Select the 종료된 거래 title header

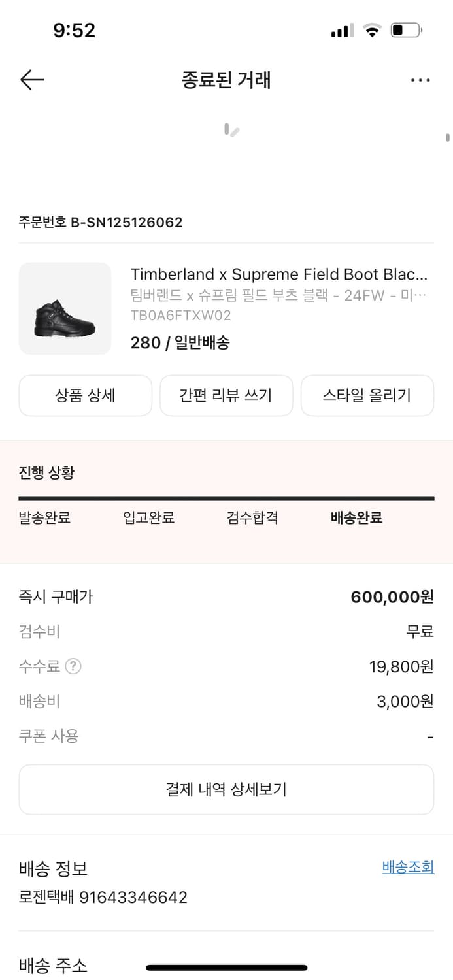226,79
